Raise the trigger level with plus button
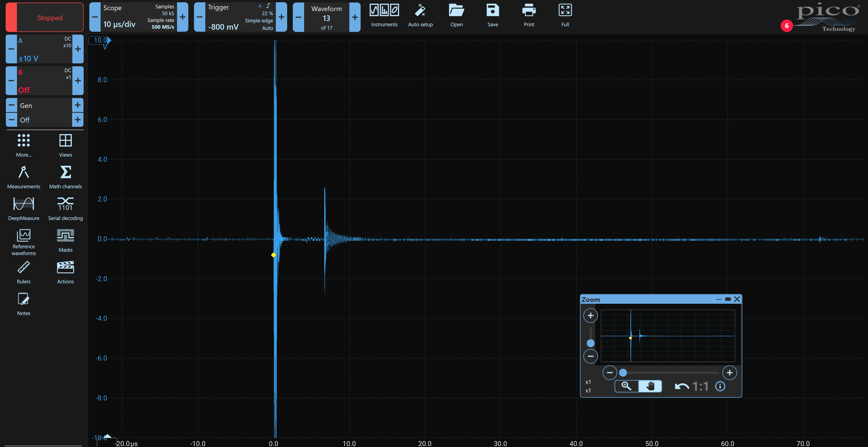The image size is (868, 447). pyautogui.click(x=281, y=17)
